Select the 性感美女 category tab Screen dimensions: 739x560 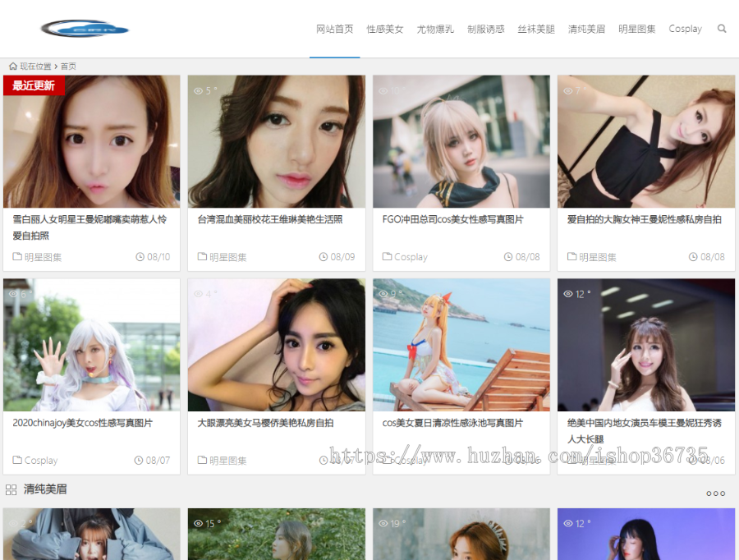tap(385, 29)
